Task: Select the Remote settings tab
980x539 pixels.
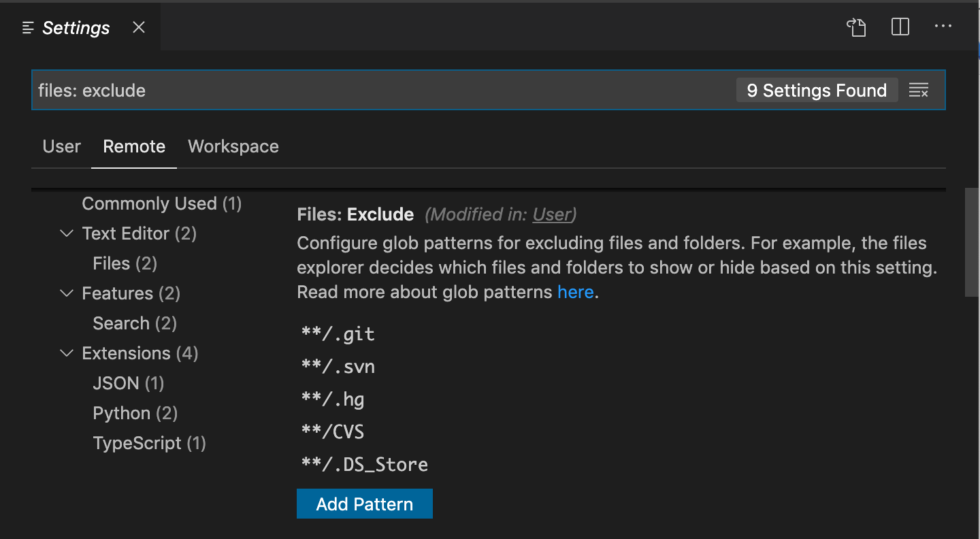Action: (134, 146)
